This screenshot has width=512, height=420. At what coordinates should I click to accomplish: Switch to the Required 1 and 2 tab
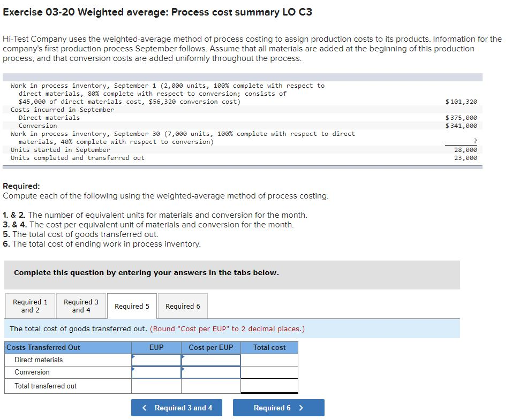(29, 306)
